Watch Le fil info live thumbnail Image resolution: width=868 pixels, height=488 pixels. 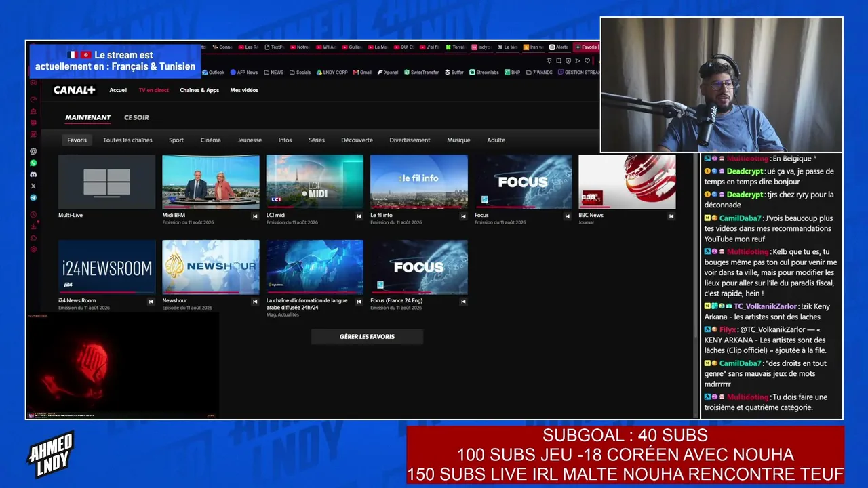pyautogui.click(x=419, y=182)
